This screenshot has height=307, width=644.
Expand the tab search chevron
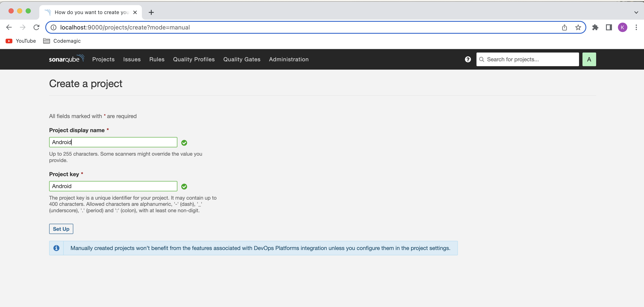point(636,12)
